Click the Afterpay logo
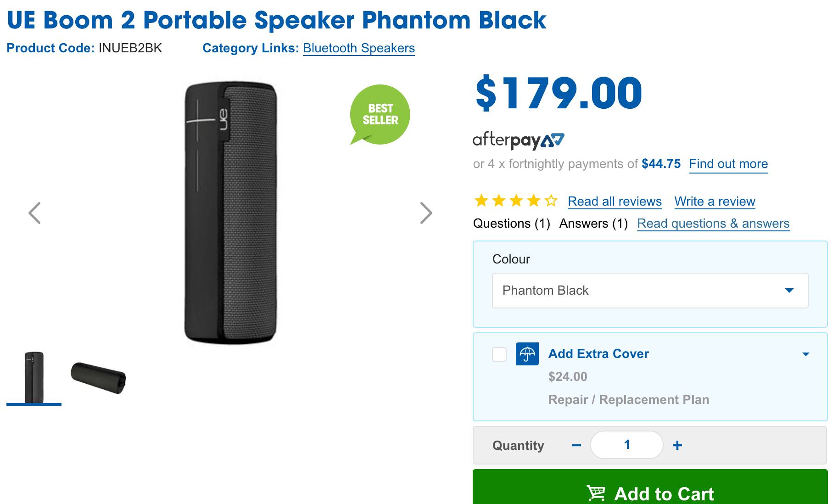Screen dimensions: 838x504 point(518,140)
